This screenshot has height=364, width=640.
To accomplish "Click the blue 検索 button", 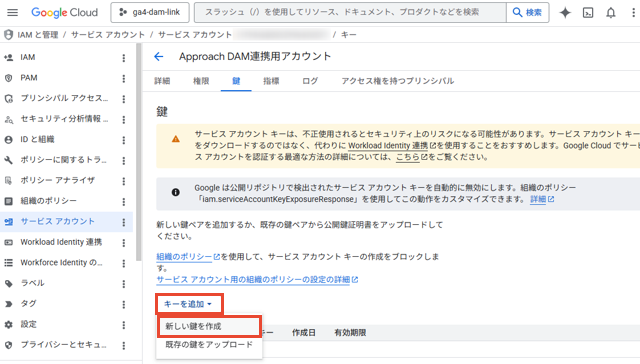I will 527,13.
